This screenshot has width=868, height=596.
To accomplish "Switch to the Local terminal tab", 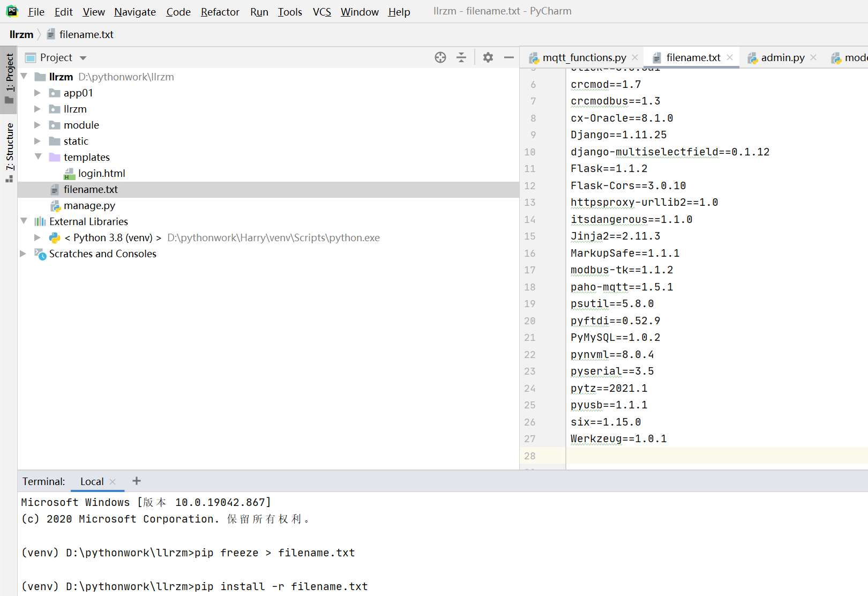I will [x=91, y=481].
